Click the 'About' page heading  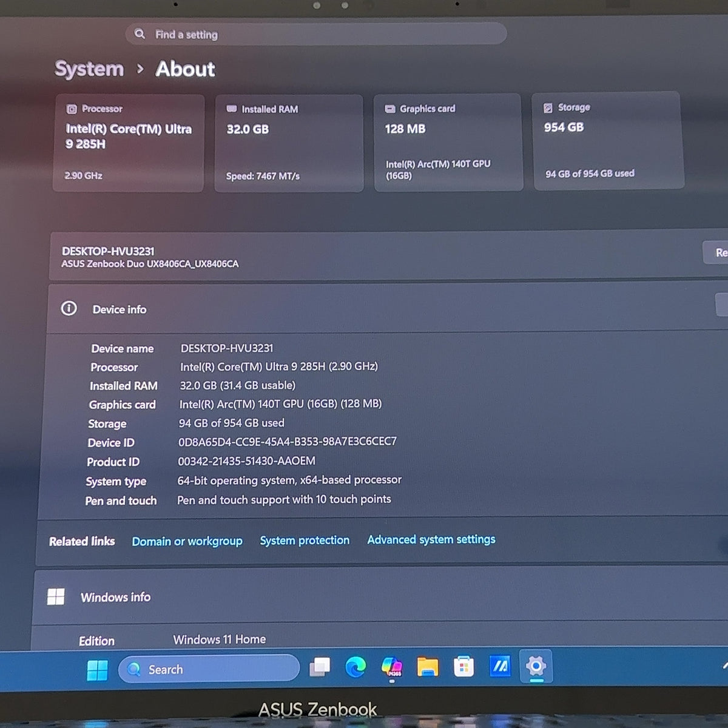coord(186,69)
